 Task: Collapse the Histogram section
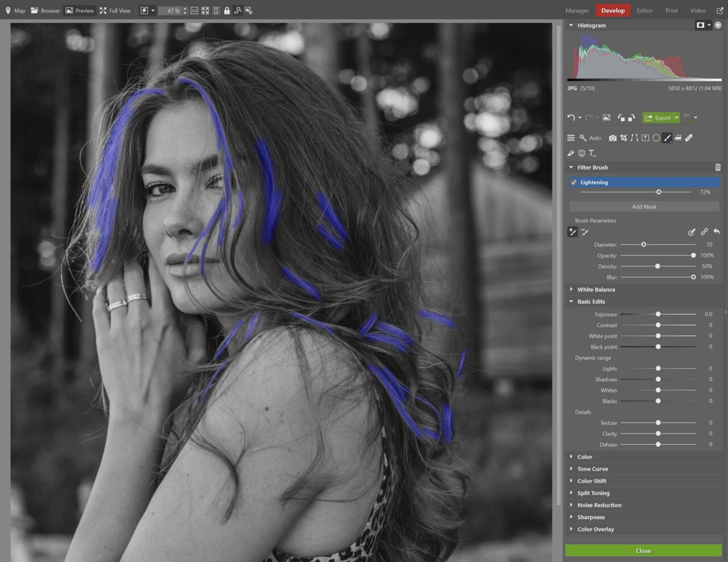[571, 25]
